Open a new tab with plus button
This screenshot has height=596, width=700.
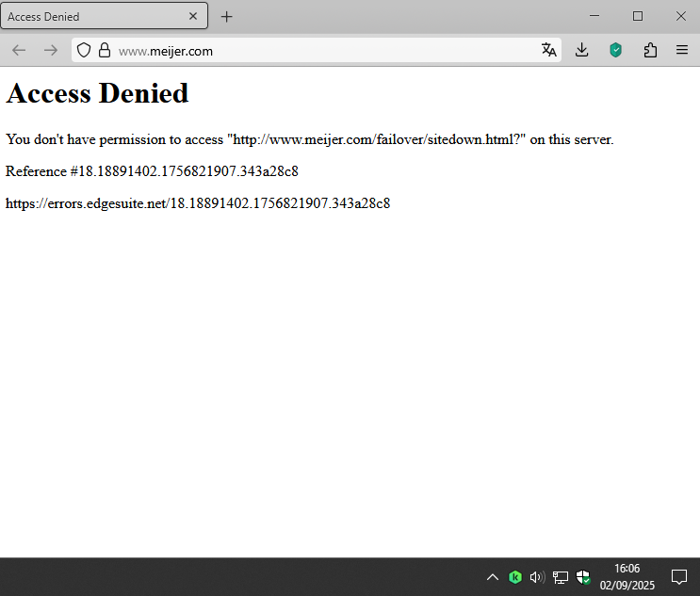(227, 17)
